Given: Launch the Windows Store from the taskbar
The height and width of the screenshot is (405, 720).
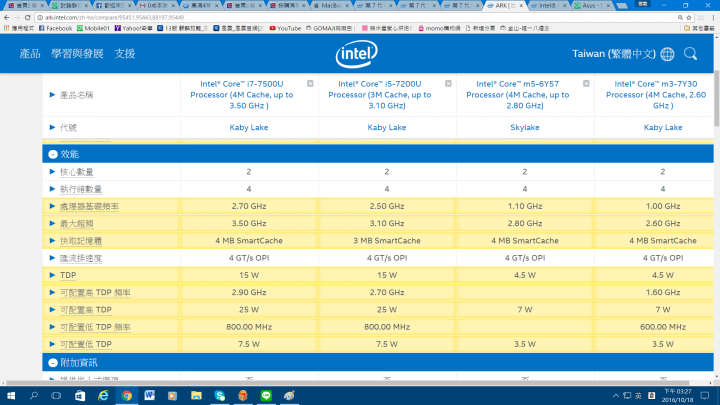Looking at the screenshot, I should 80,395.
